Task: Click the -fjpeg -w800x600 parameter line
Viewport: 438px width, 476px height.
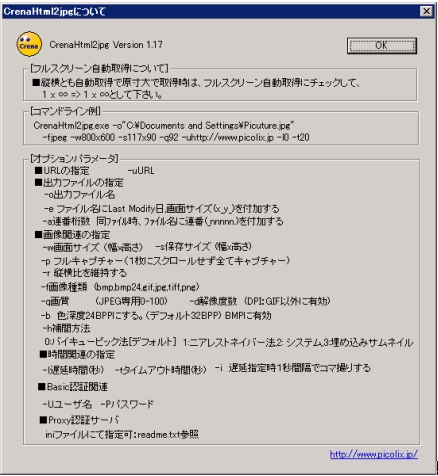Action: (176, 137)
